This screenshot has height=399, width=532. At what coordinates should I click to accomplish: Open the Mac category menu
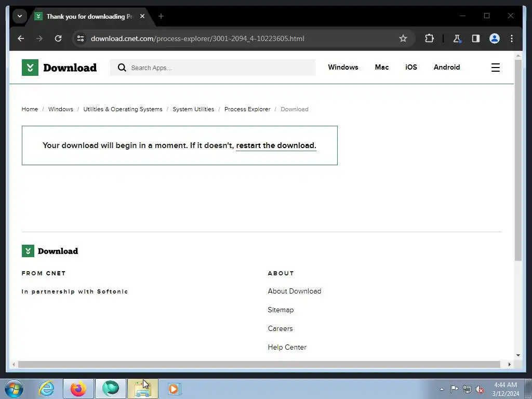click(x=382, y=67)
